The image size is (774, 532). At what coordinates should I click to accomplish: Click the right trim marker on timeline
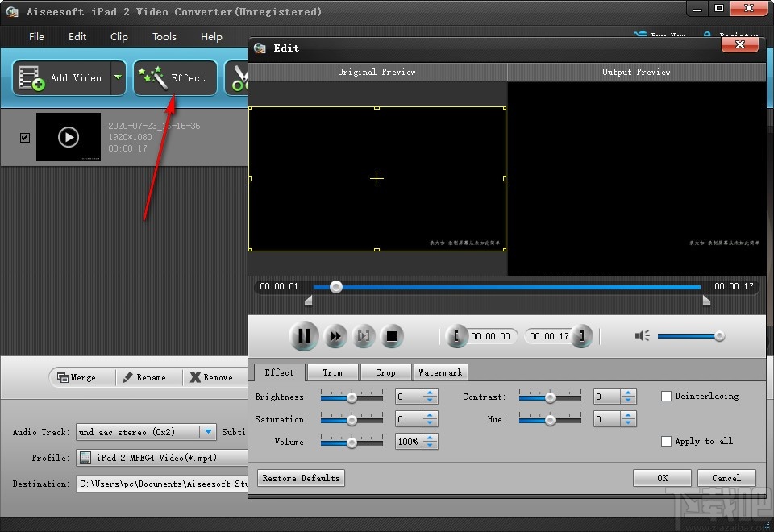coord(706,301)
